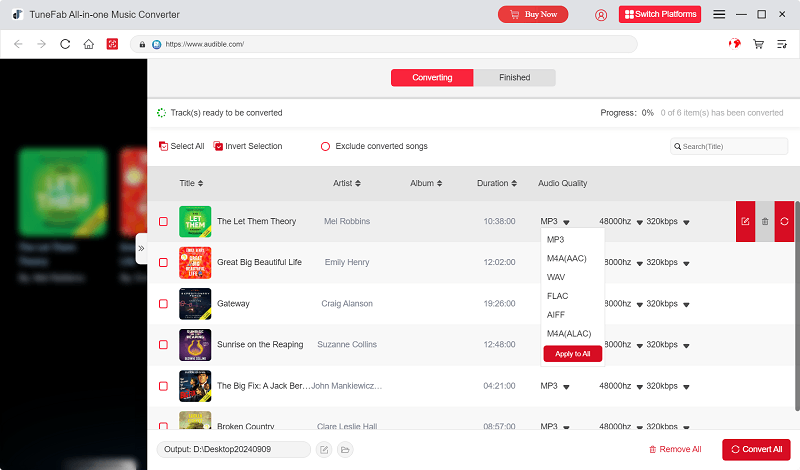The width and height of the screenshot is (800, 470).
Task: Sort by Title column arrows
Action: [x=201, y=183]
